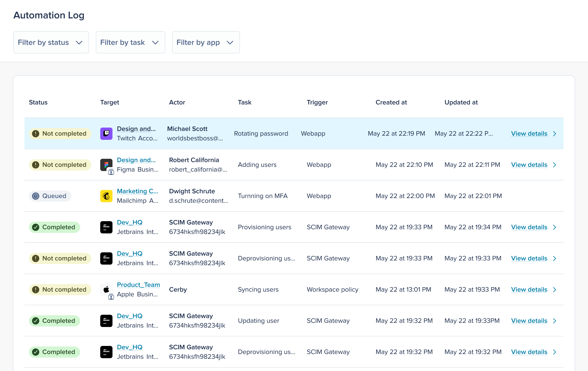The width and height of the screenshot is (588, 371).
Task: Click the Trigger column header
Action: coord(317,102)
